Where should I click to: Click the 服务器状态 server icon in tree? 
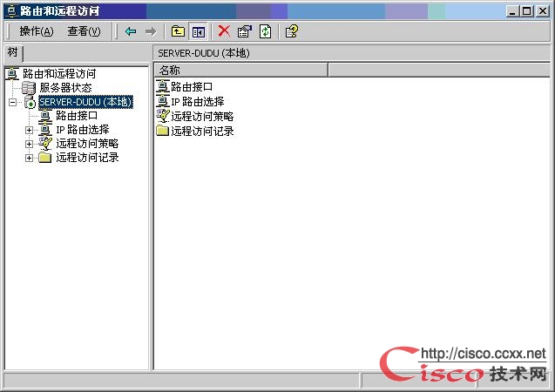click(x=29, y=88)
